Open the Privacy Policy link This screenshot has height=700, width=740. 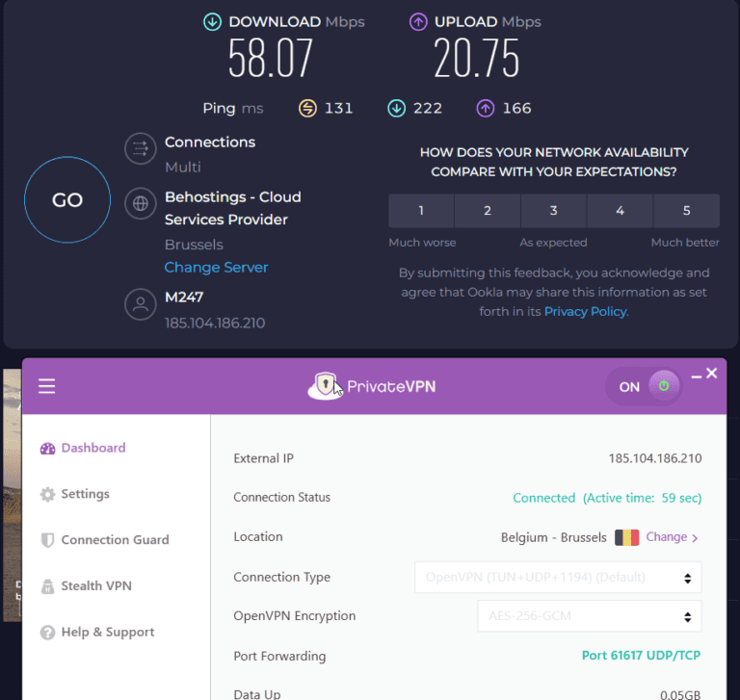coord(585,312)
